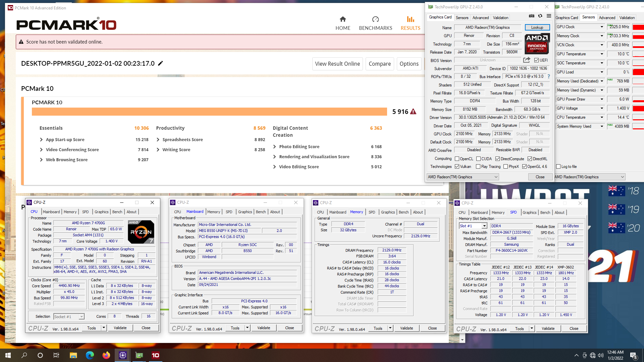
Task: Open Graphics tab in CPU-Z SPD window
Action: [x=529, y=213]
